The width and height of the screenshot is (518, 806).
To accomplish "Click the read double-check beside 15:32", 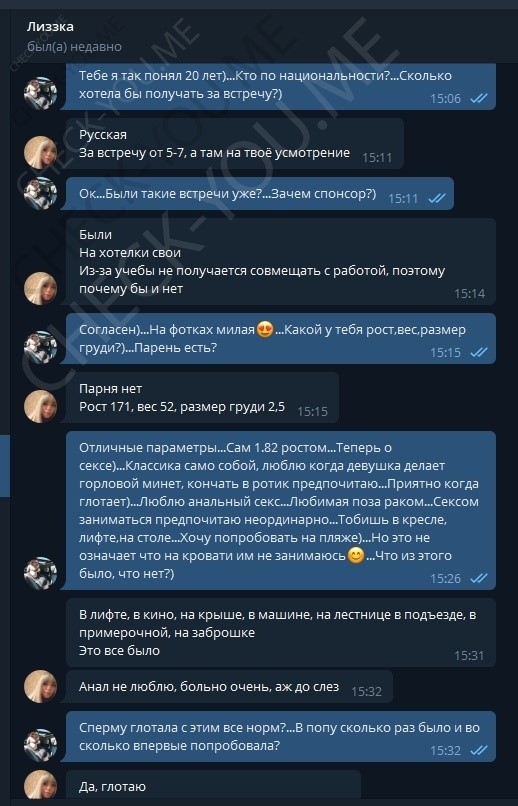I will pos(479,750).
